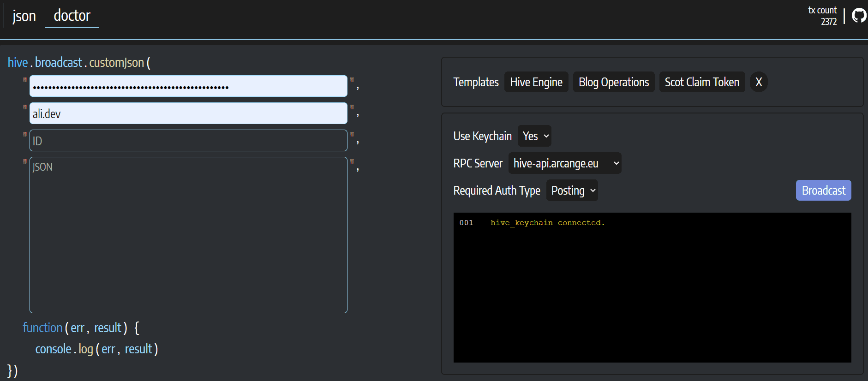Image resolution: width=868 pixels, height=381 pixels.
Task: Click the Templates label
Action: [x=476, y=82]
